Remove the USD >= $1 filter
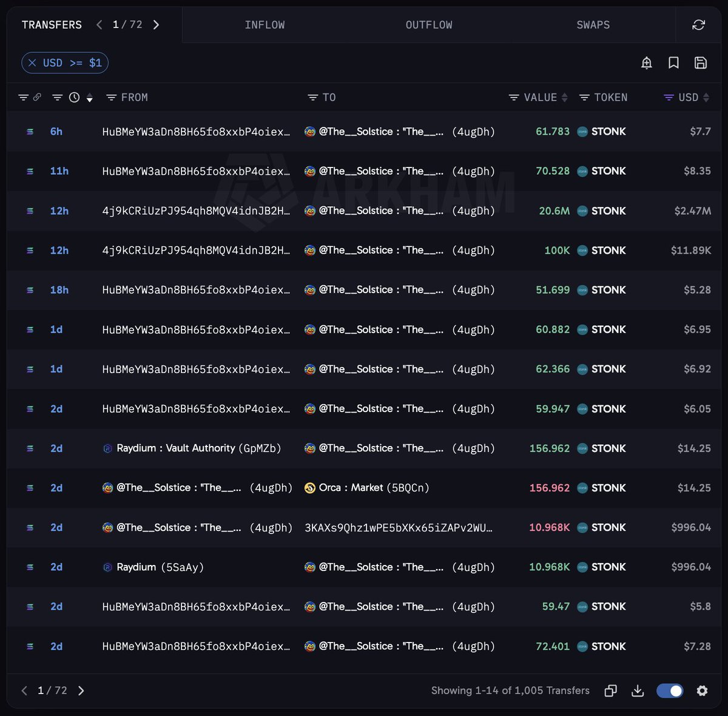Viewport: 728px width, 716px height. point(32,63)
